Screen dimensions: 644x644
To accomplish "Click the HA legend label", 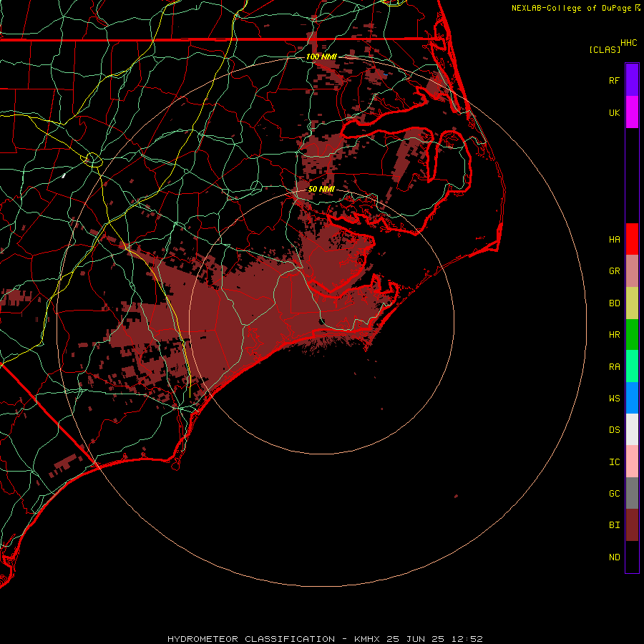I will click(x=615, y=240).
